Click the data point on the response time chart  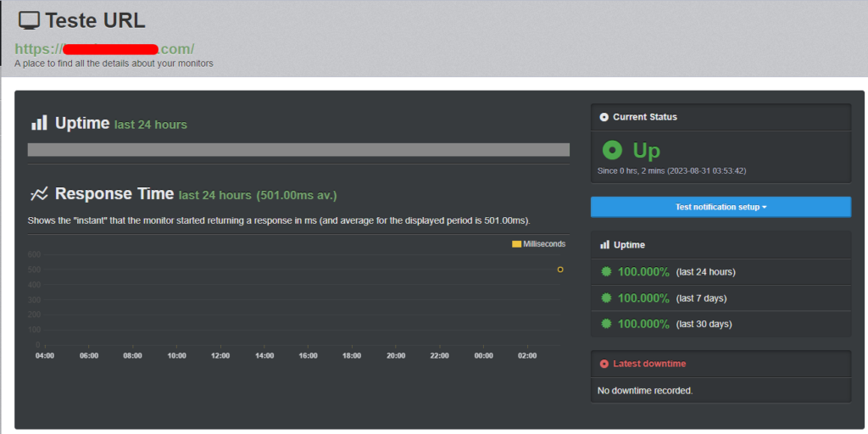click(560, 270)
